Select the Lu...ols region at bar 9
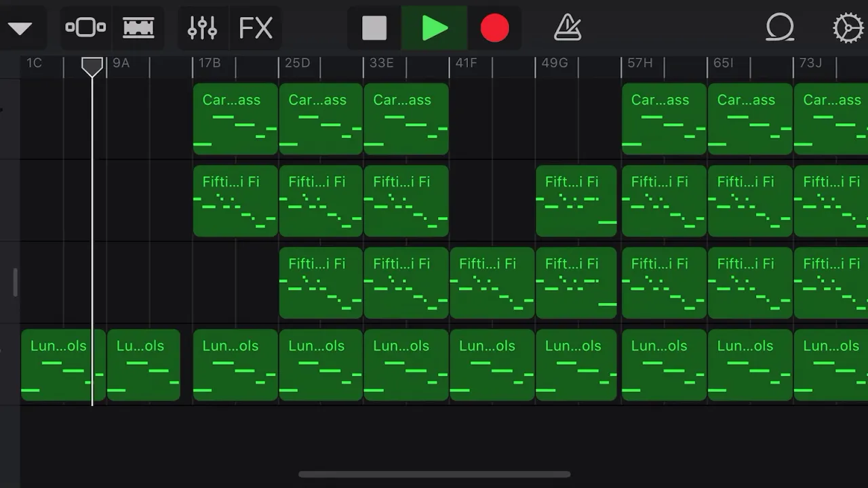Screen dimensions: 868x488 click(144, 365)
